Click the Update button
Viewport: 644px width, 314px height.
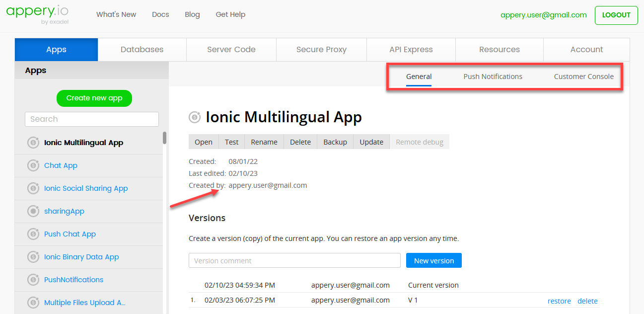coord(371,142)
